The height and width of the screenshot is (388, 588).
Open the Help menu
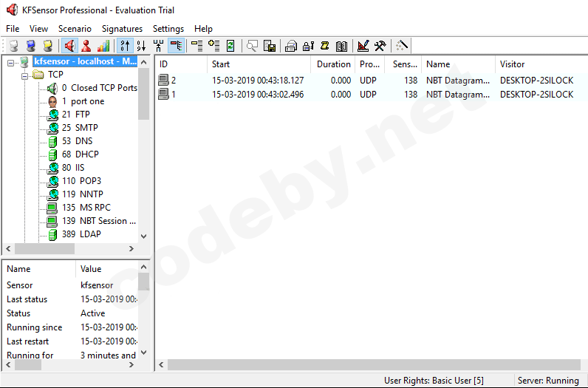[x=203, y=29]
